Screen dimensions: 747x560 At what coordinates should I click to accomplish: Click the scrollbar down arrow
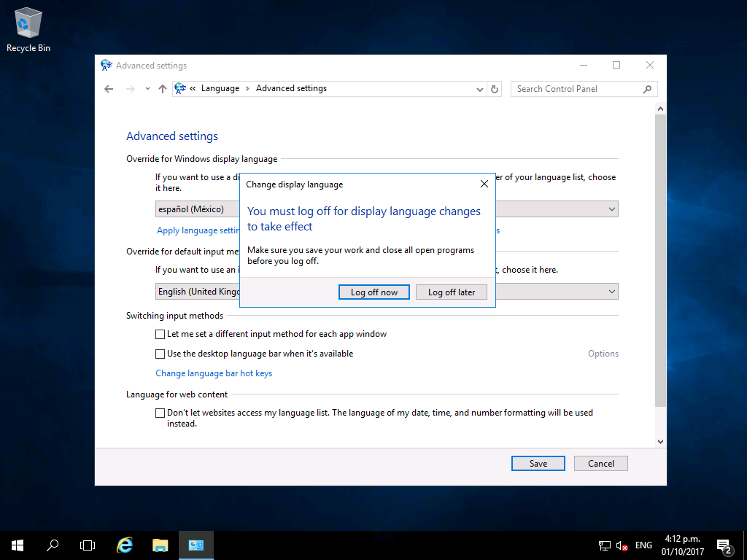[x=659, y=442]
